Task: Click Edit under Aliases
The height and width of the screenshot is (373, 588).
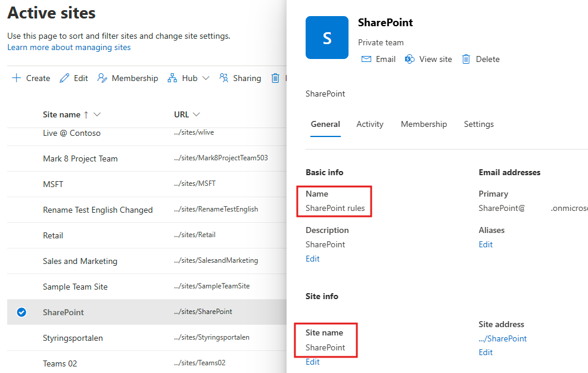Action: [x=486, y=244]
